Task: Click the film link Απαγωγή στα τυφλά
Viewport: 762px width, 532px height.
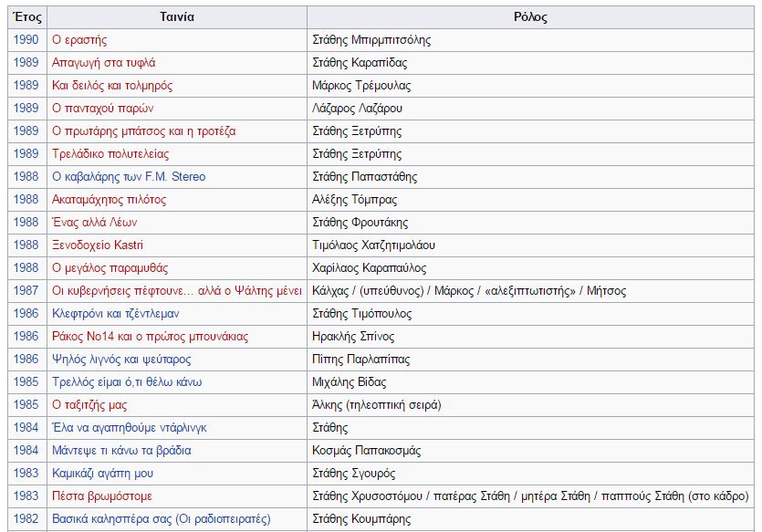Action: (103, 63)
